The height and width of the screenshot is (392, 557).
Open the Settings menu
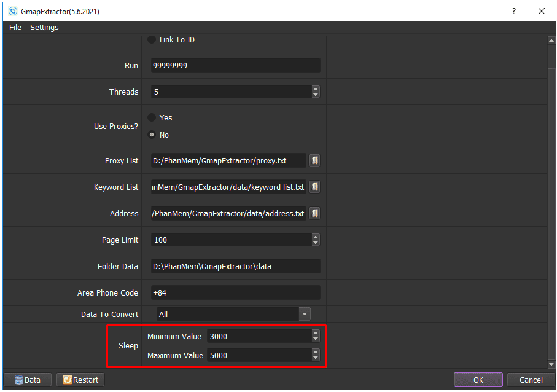[x=44, y=28]
